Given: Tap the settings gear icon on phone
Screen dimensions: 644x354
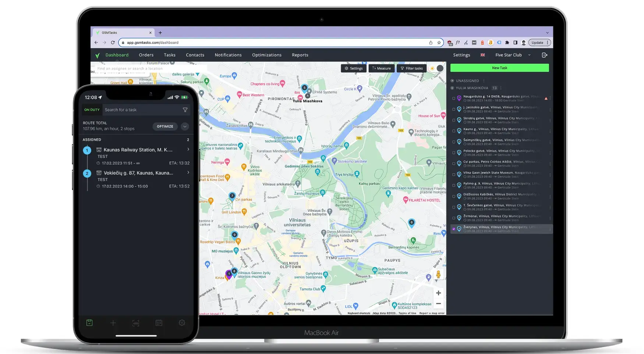Looking at the screenshot, I should tap(182, 323).
